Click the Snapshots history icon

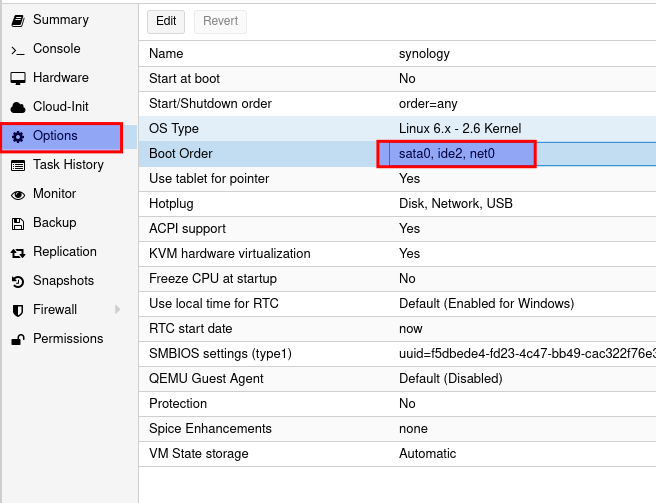(x=17, y=281)
